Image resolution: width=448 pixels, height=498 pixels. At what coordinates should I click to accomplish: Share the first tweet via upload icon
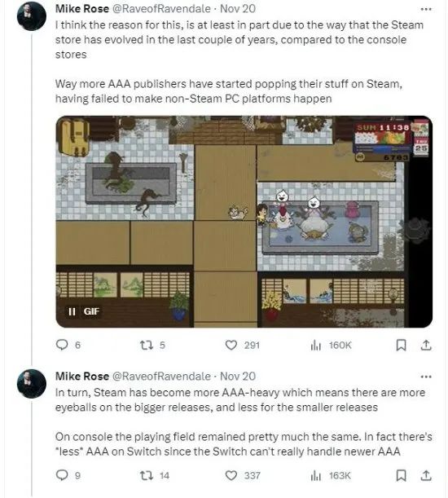point(426,345)
